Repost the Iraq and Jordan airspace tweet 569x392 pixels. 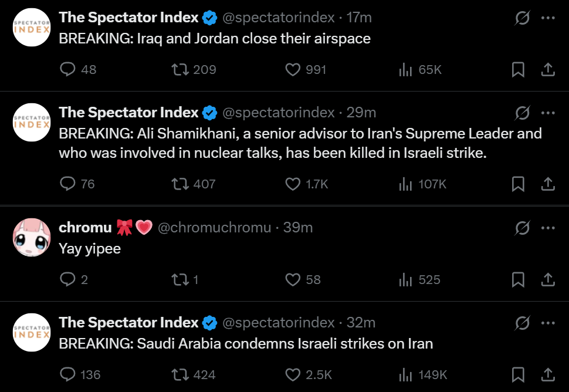click(x=179, y=70)
